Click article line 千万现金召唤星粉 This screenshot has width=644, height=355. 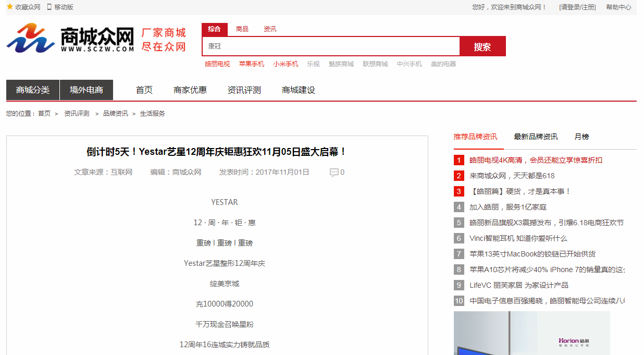225,324
